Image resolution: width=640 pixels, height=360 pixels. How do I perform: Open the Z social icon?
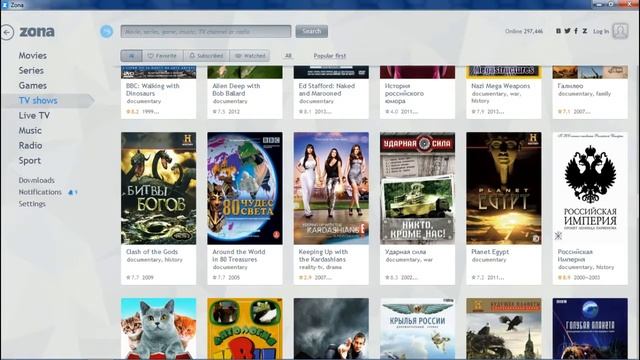point(585,31)
